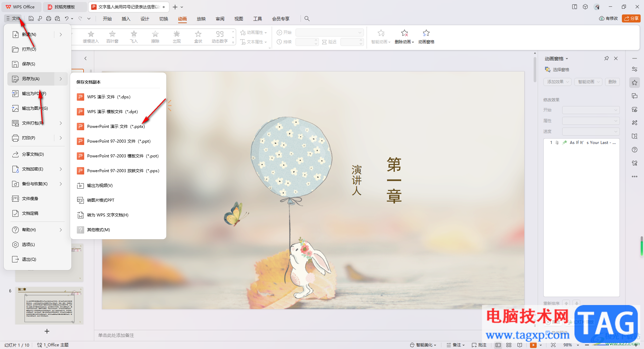Expand the 备份与恢复 submenu arrow
The width and height of the screenshot is (644, 349).
(x=61, y=184)
